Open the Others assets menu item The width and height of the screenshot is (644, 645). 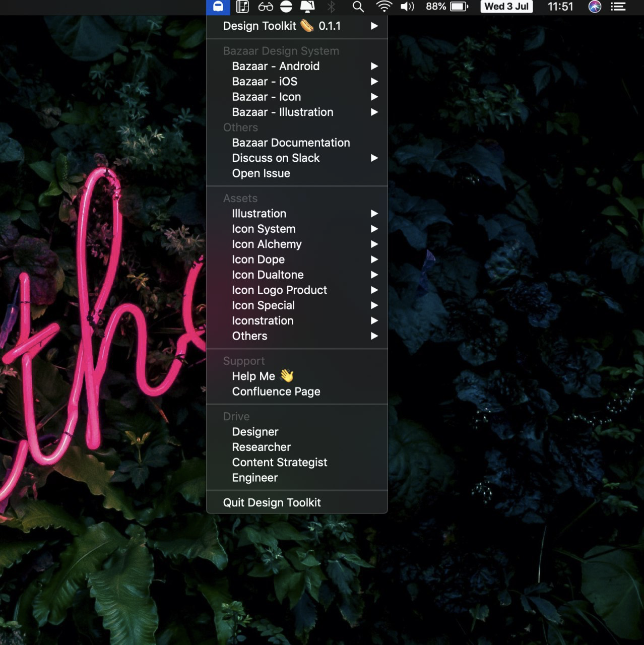tap(297, 336)
